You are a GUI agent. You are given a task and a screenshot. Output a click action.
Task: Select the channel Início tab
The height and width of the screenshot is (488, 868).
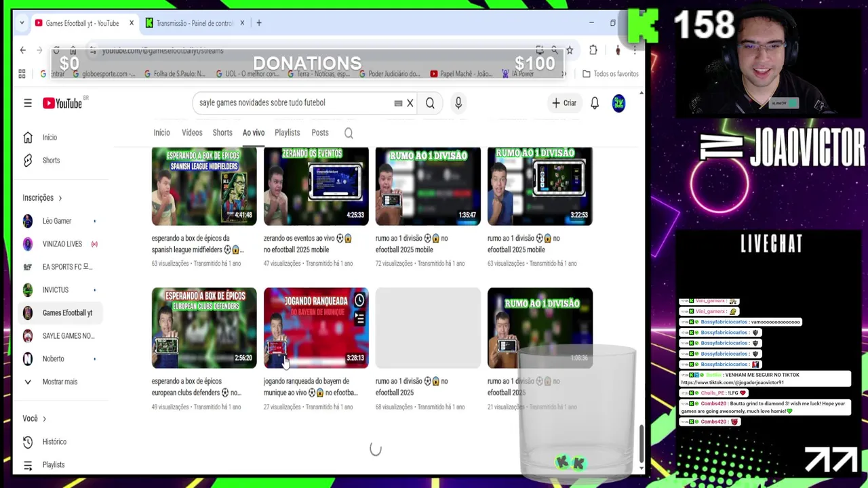(x=161, y=133)
